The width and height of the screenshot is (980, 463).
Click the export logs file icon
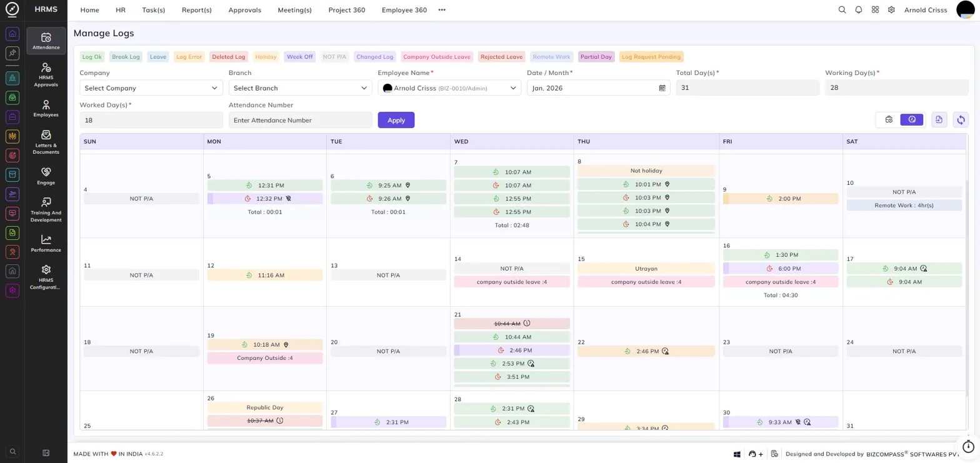click(939, 119)
